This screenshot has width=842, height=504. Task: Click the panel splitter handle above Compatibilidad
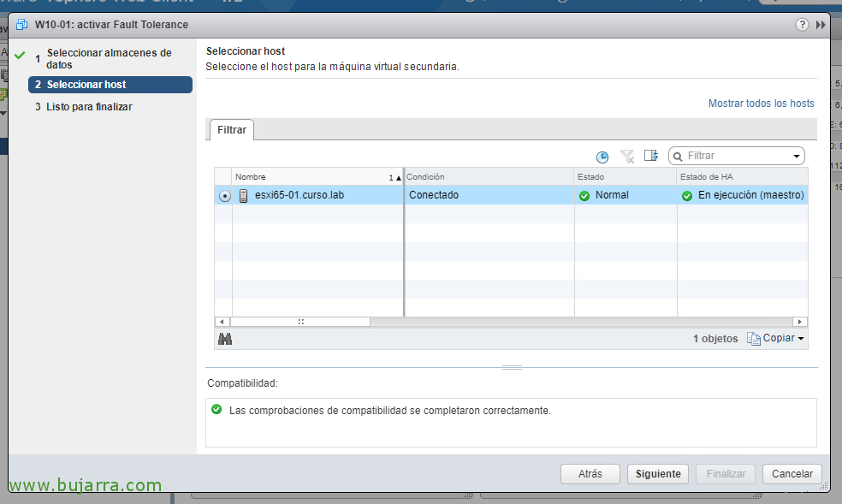(512, 368)
